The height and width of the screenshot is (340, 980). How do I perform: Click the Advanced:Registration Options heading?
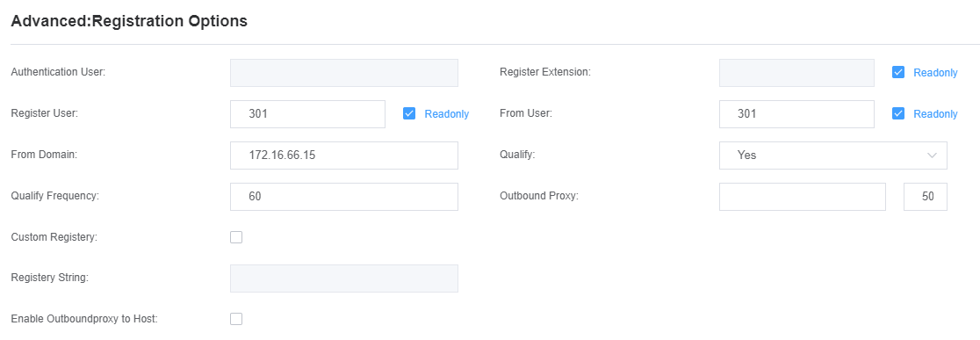pyautogui.click(x=129, y=21)
